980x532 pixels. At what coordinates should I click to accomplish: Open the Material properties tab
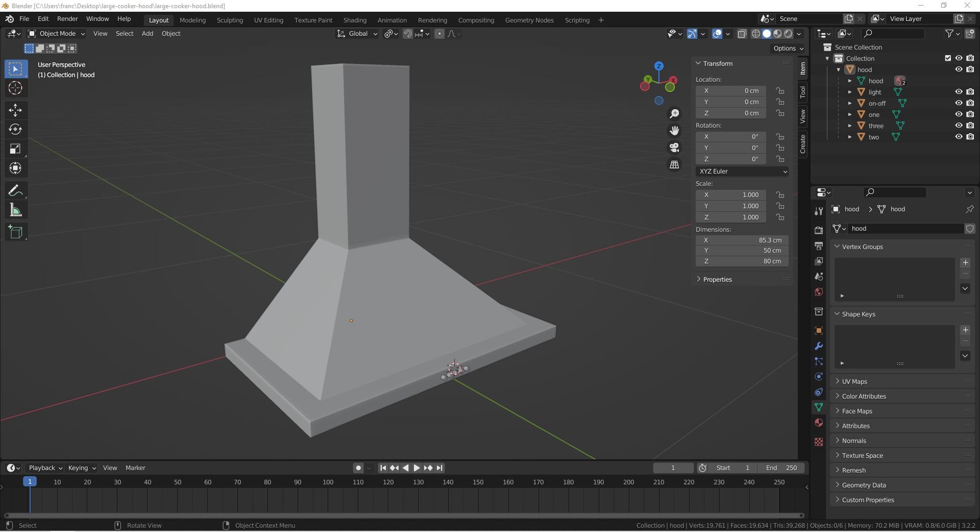click(x=819, y=422)
